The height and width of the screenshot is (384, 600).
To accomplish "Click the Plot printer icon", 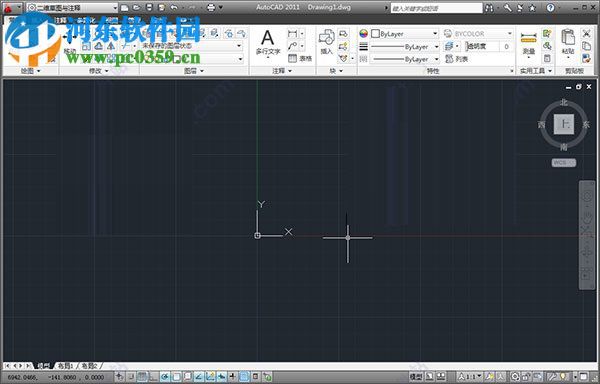I will 211,7.
